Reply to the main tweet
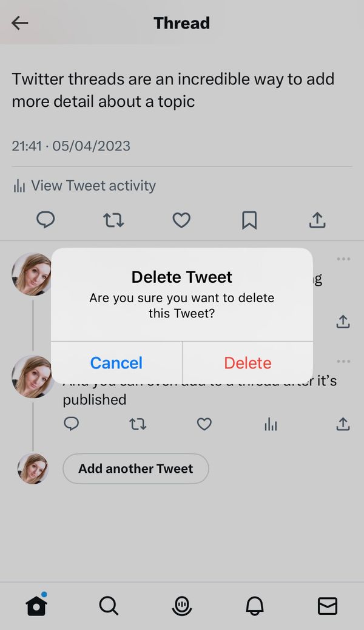364x630 pixels. 45,220
